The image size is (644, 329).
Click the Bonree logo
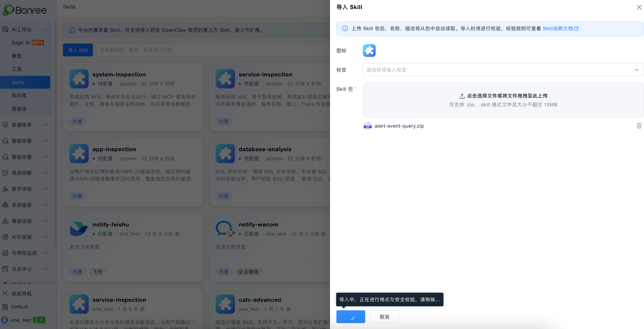(x=25, y=10)
